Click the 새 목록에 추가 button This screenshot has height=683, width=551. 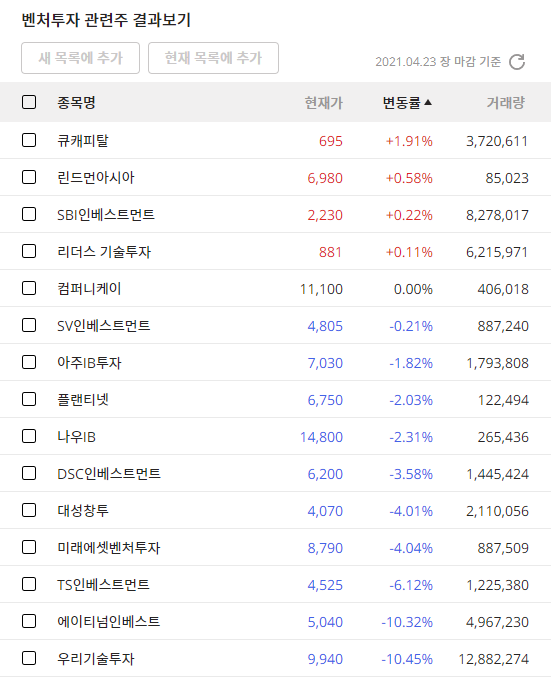[81, 58]
